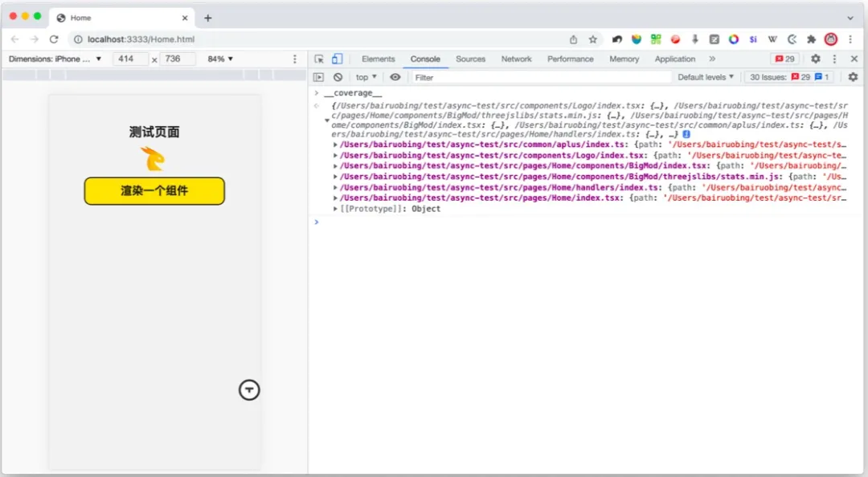
Task: Click the SI extension icon in the toolbar
Action: [x=753, y=39]
